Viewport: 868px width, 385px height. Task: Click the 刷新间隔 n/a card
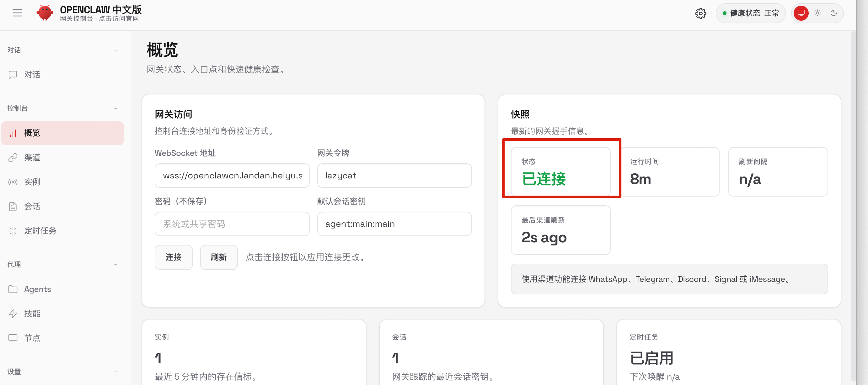(x=778, y=171)
